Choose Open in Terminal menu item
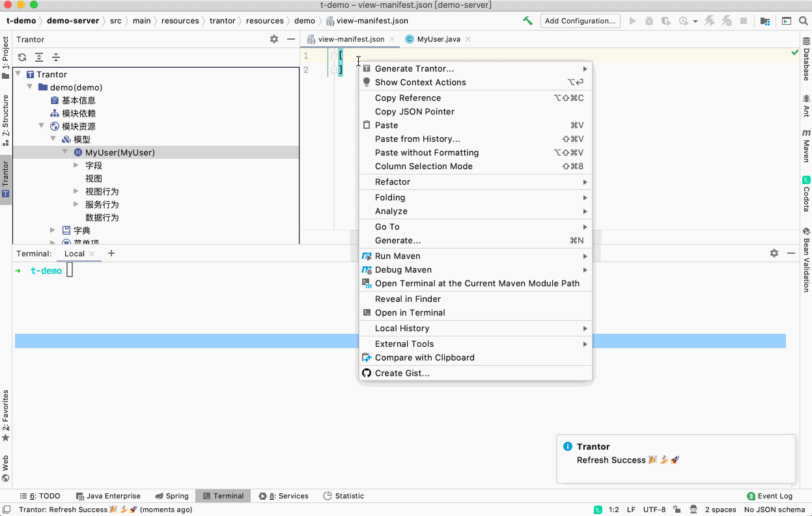Viewport: 812px width, 516px height. 475,312
